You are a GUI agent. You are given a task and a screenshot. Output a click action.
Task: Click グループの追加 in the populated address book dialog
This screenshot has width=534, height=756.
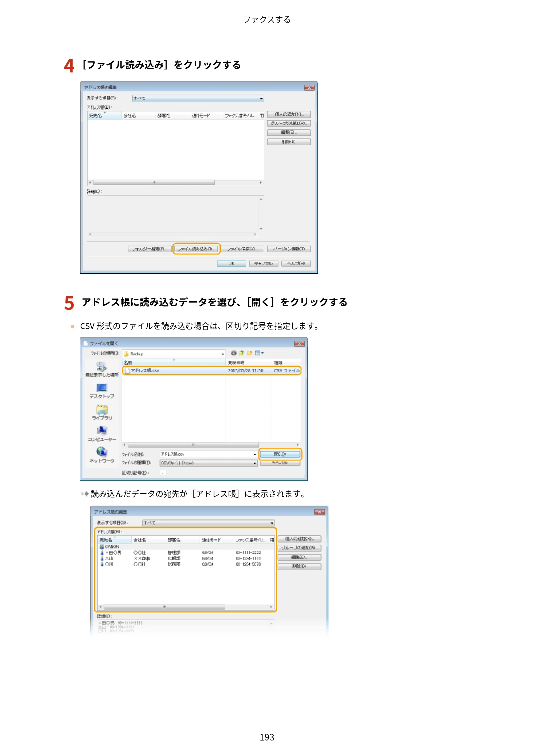point(299,548)
